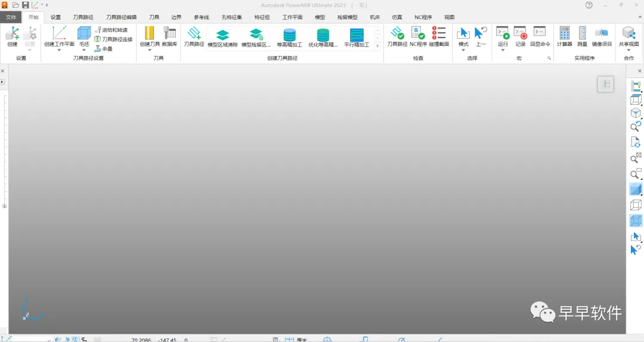Switch to the 刀具路径编辑 ribbon tab
This screenshot has width=644, height=342.
121,17
